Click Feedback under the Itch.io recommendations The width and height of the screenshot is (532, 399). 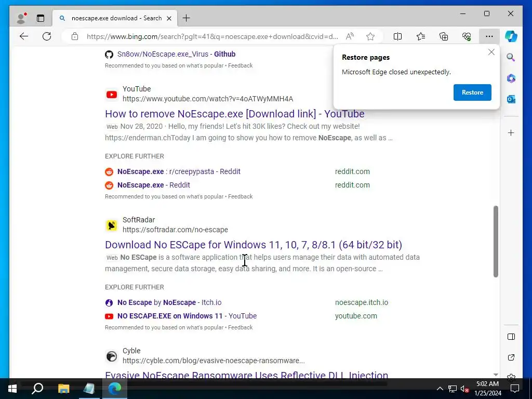point(240,327)
